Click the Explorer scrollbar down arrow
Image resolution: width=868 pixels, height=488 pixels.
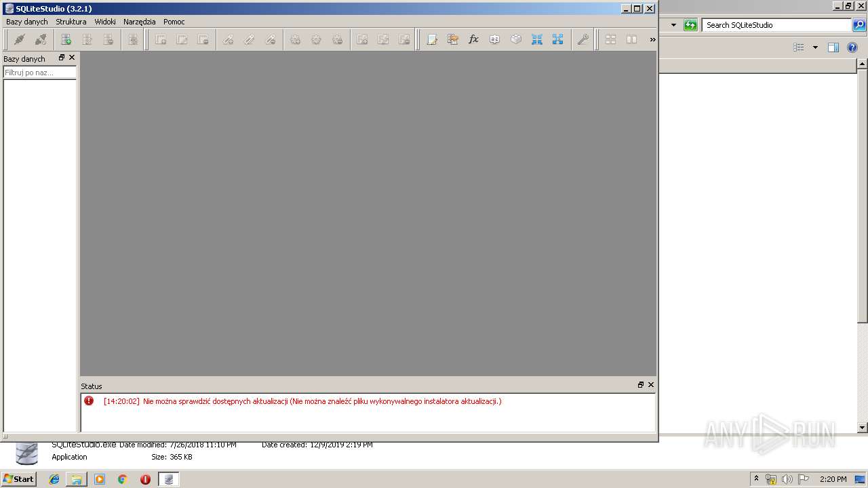coord(862,428)
